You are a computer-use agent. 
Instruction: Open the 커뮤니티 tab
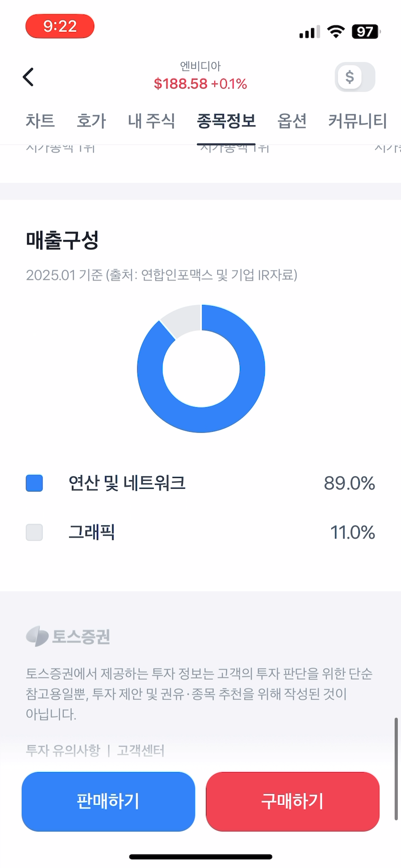coord(358,121)
